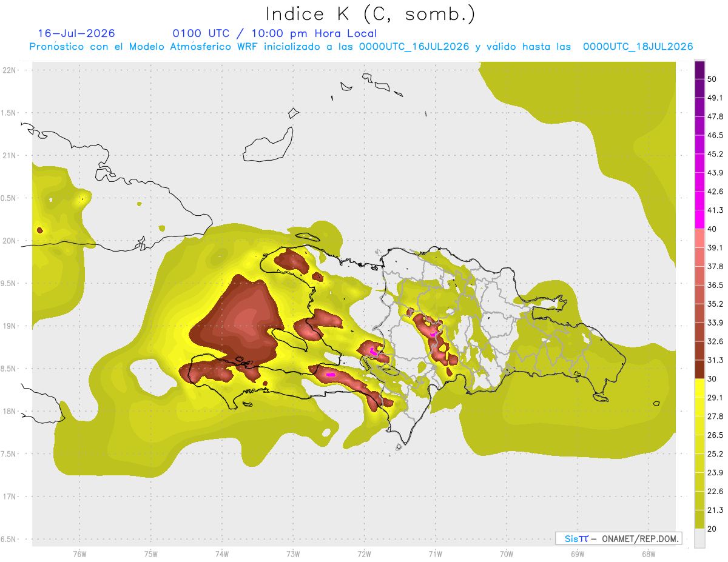Click the legend value "46.5"

pyautogui.click(x=715, y=135)
